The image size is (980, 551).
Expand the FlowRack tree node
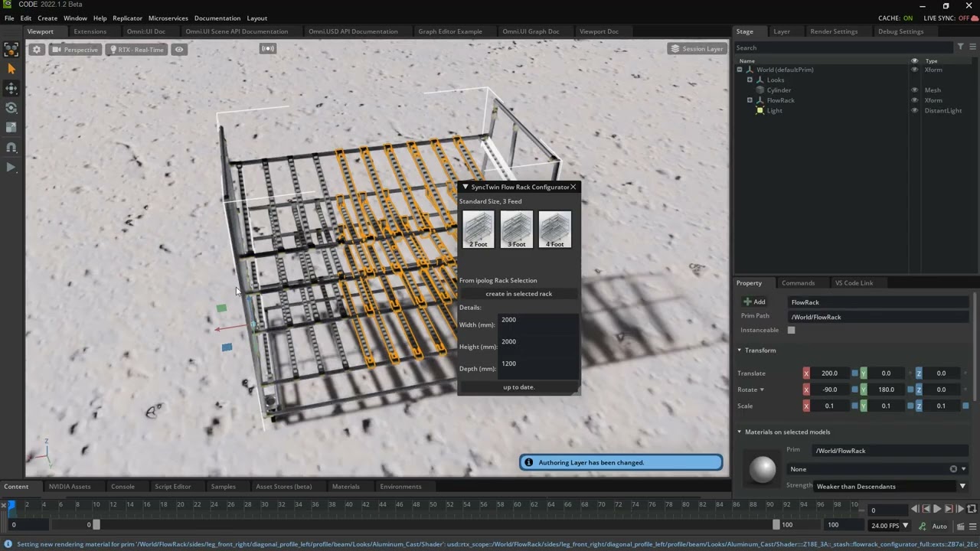750,100
